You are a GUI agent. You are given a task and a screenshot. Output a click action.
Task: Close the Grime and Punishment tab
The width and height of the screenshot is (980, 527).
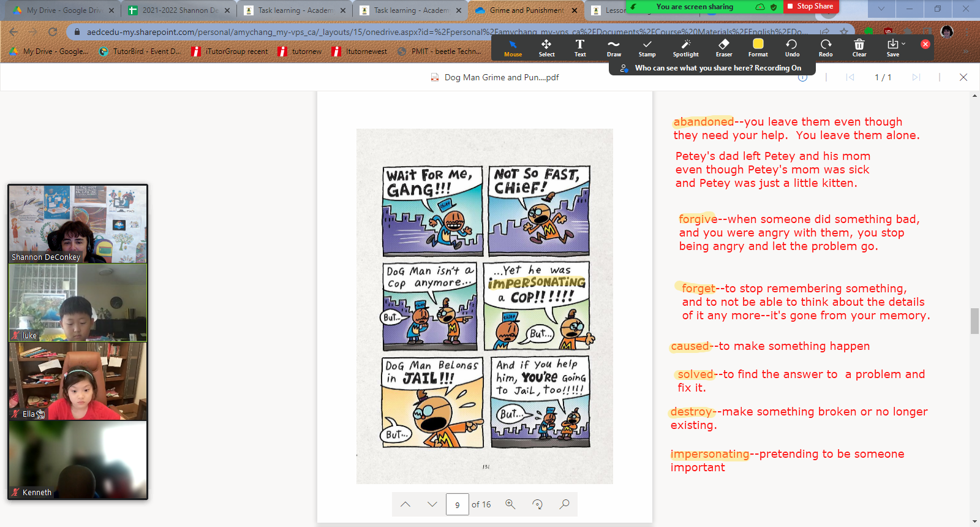click(x=575, y=10)
